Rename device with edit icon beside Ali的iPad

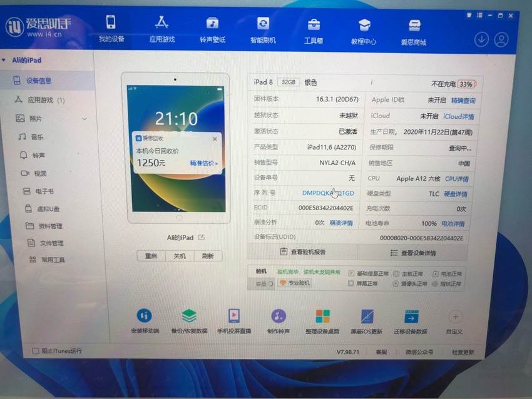(202, 237)
